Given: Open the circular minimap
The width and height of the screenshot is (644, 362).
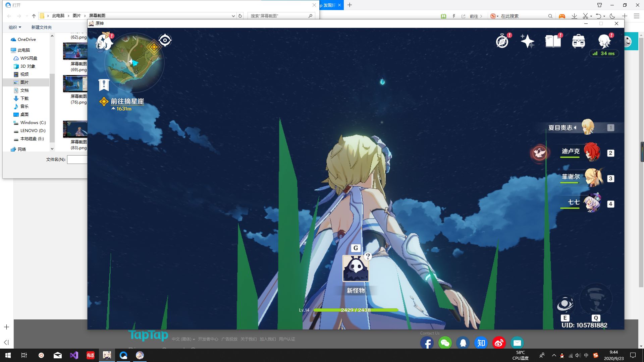Looking at the screenshot, I should (x=135, y=62).
